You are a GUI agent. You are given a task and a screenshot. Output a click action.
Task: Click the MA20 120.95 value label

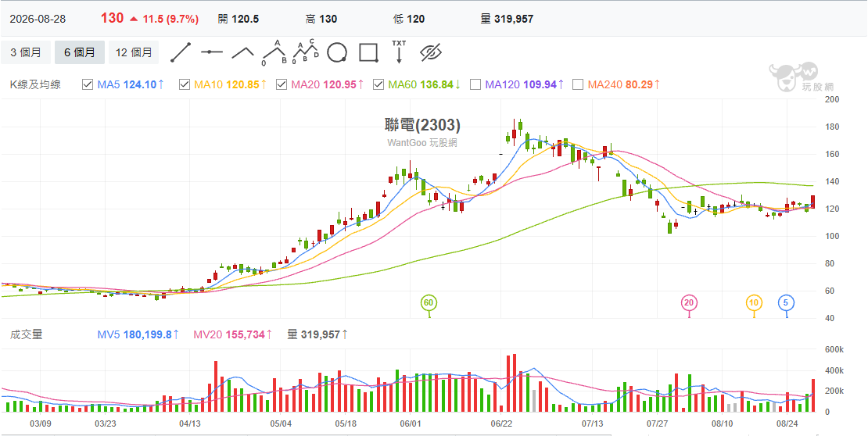tap(328, 84)
